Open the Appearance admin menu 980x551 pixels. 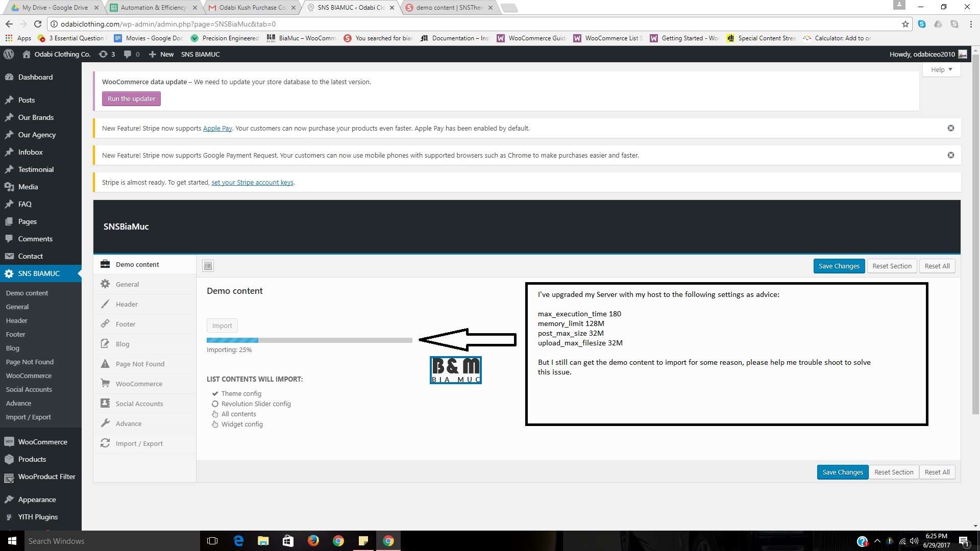pos(37,499)
